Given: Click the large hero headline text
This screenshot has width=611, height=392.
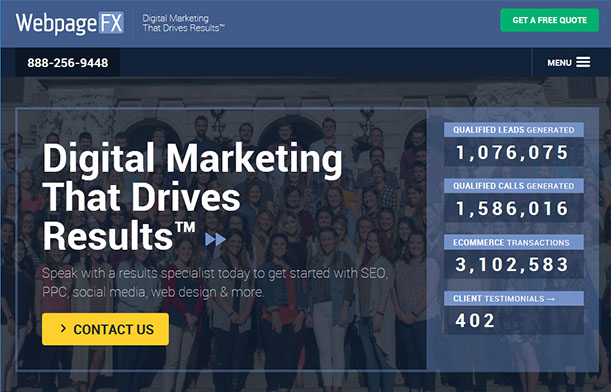Looking at the screenshot, I should pyautogui.click(x=192, y=197).
